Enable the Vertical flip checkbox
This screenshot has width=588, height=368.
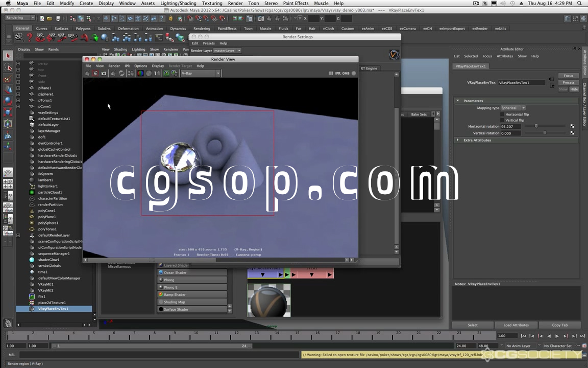[502, 120]
